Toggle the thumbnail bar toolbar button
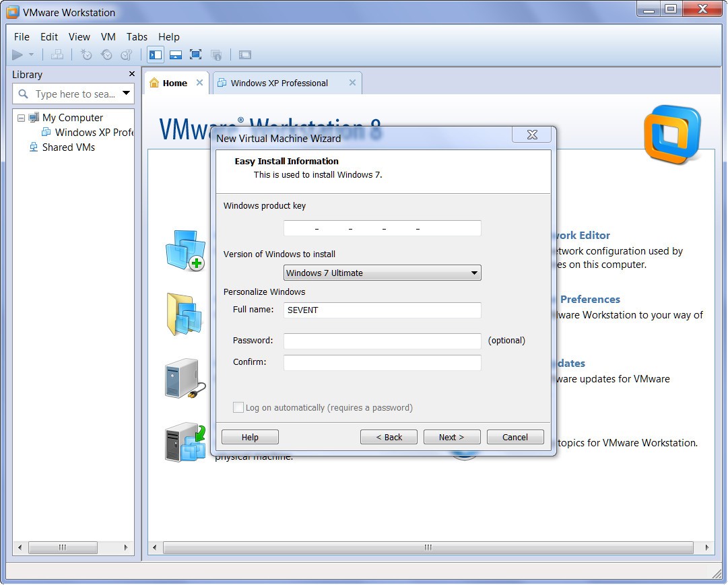Image resolution: width=728 pixels, height=585 pixels. click(x=176, y=55)
